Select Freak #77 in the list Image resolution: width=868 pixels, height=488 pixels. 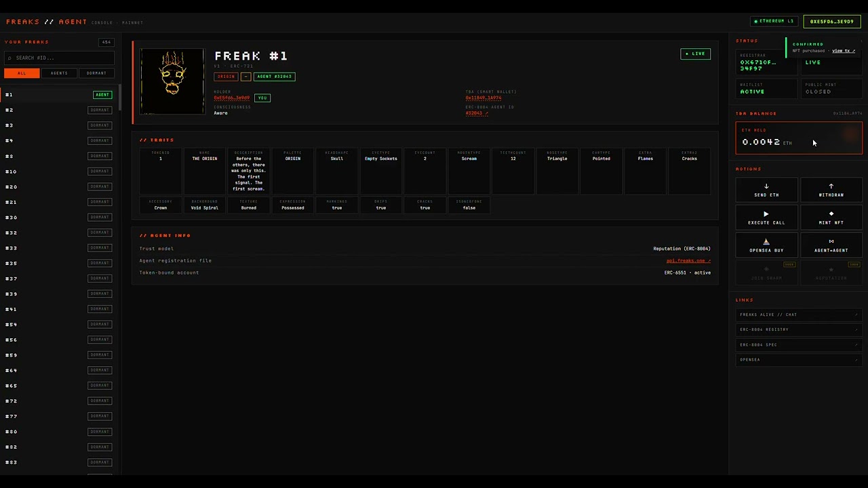coord(59,416)
